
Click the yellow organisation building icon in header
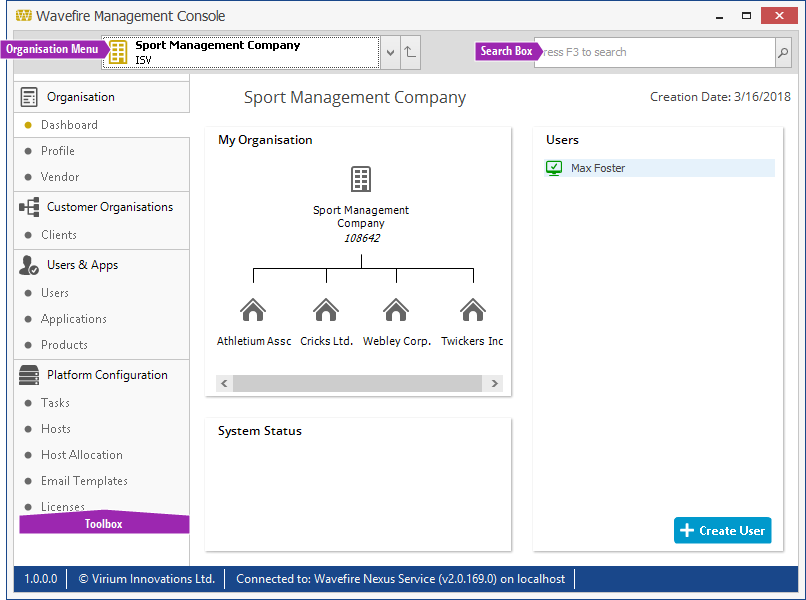118,52
